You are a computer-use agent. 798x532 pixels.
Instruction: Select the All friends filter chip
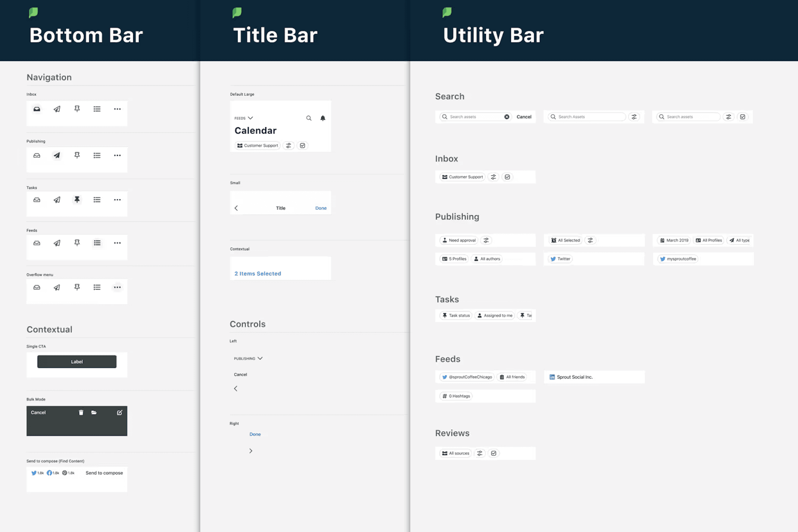point(512,377)
